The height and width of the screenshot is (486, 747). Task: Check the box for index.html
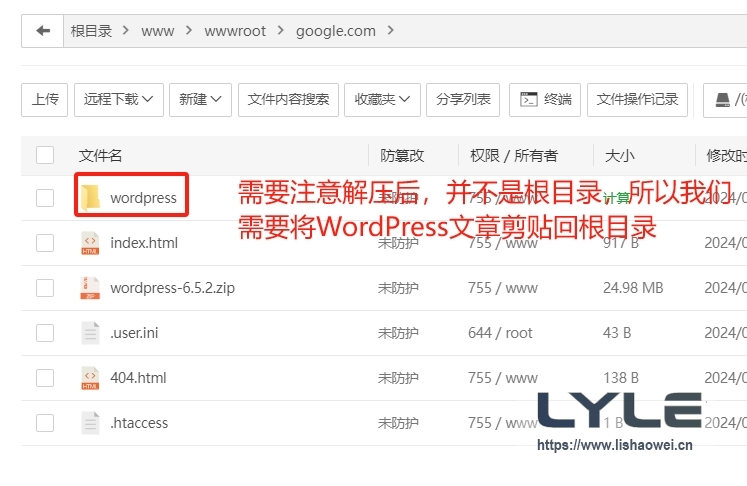click(x=45, y=243)
